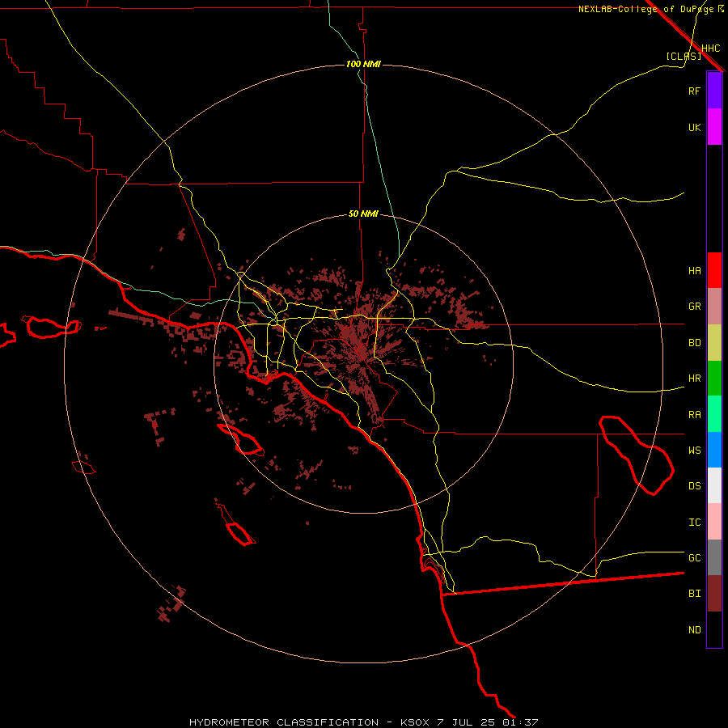
Task: Click the magenta UK color swatch
Action: (x=714, y=127)
